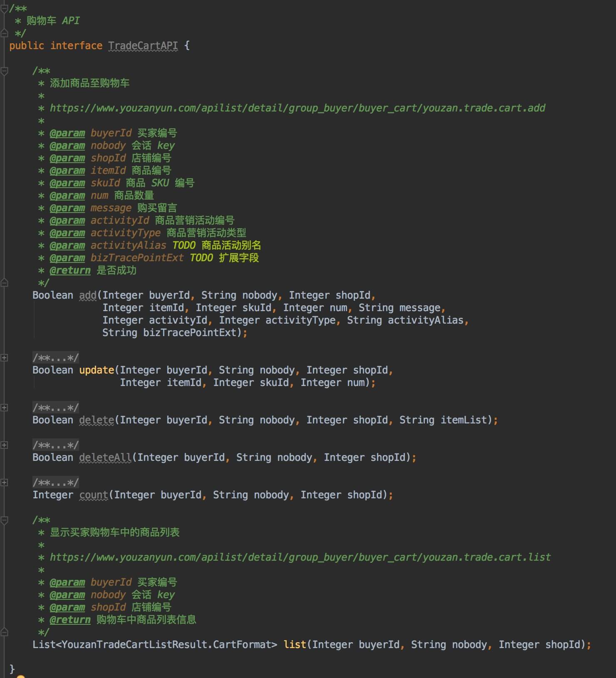Expand the folded comment above deleteAll method
Viewport: 616px width, 678px height.
pyautogui.click(x=4, y=445)
